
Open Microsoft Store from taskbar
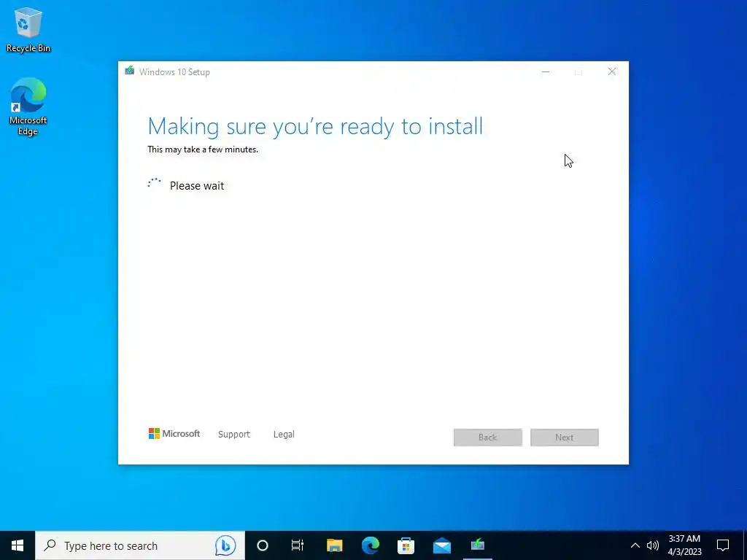coord(406,545)
